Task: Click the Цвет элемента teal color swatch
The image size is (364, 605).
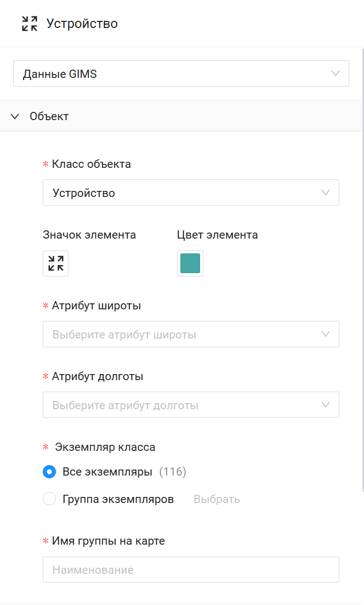Action: pyautogui.click(x=190, y=263)
